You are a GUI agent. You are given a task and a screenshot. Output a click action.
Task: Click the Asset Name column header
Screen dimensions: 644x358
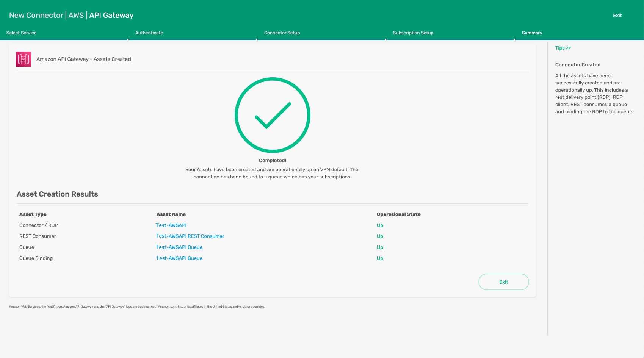pos(171,214)
